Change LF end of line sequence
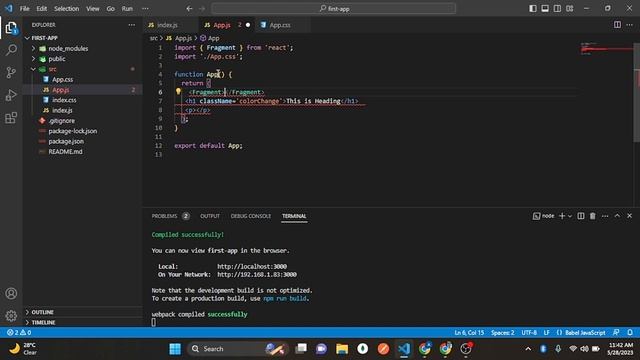The image size is (640, 360). (x=547, y=333)
